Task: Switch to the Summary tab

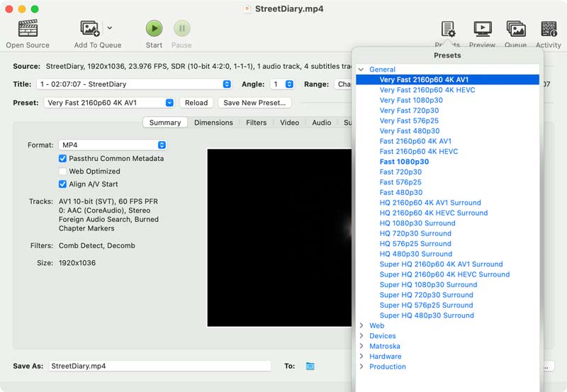Action: pos(165,123)
